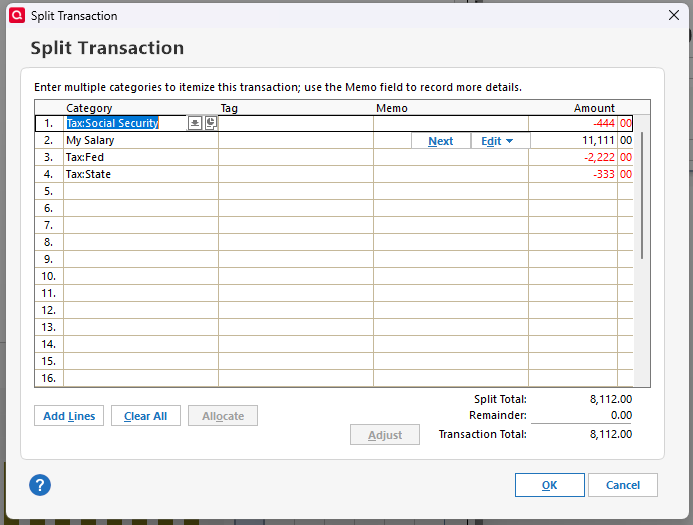
Task: Click the Memo cell for Tax:State row
Action: point(451,174)
